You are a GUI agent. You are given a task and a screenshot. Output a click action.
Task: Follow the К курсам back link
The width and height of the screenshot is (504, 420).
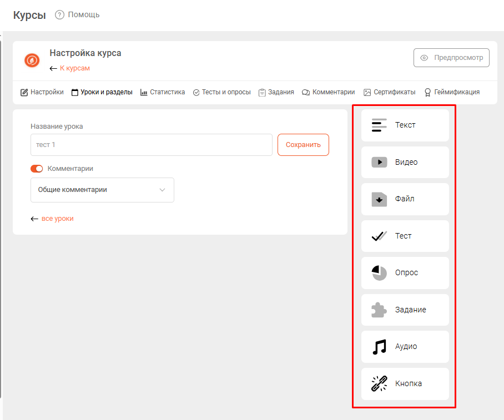74,68
